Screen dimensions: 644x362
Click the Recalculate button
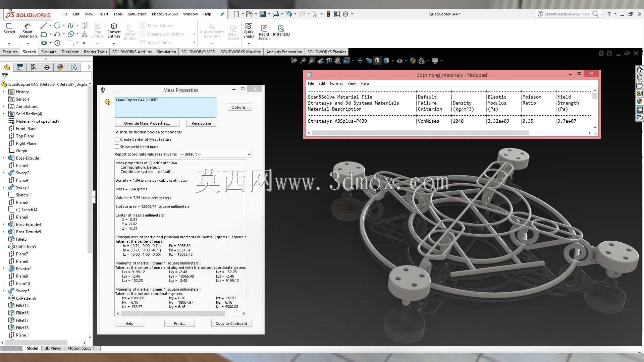pos(201,123)
